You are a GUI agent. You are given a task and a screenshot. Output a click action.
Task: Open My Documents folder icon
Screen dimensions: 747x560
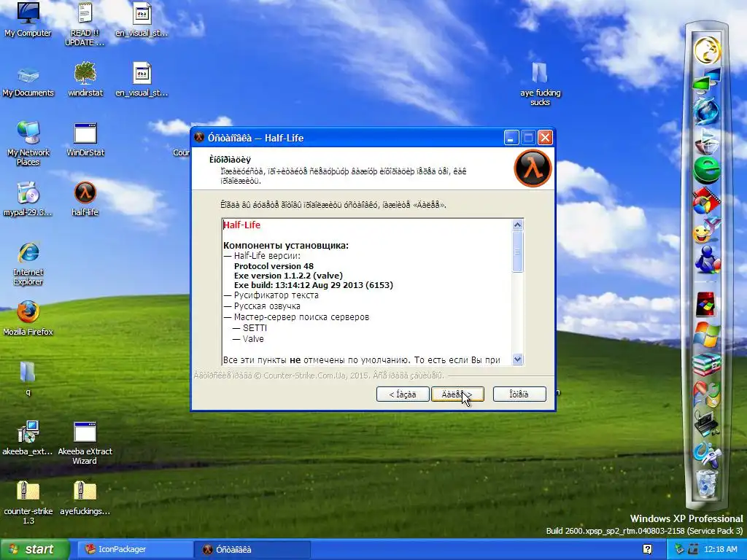[x=28, y=82]
